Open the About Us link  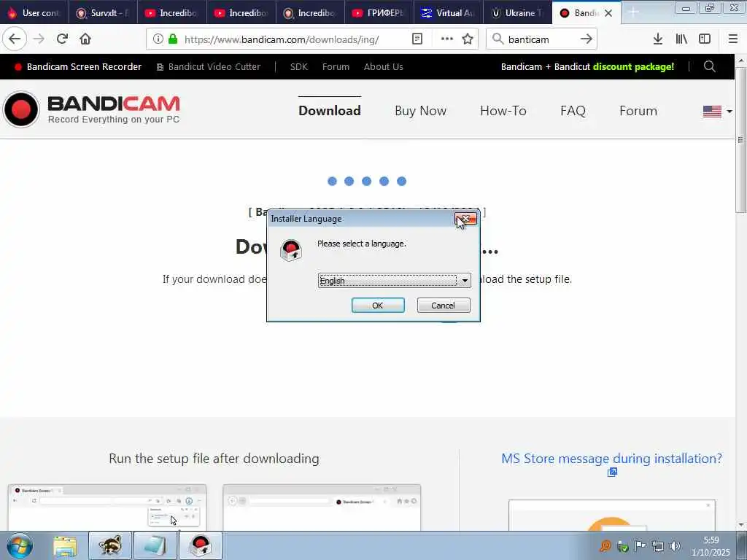click(384, 66)
